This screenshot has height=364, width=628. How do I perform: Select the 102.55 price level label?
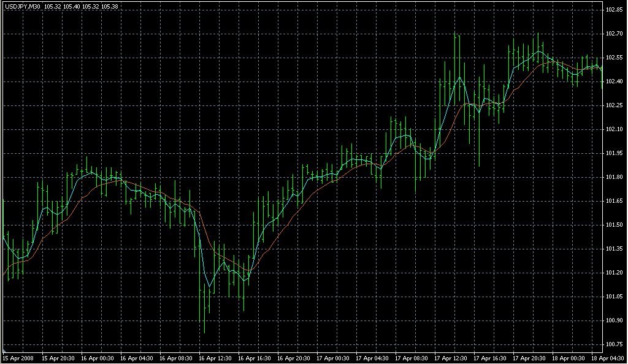click(615, 58)
